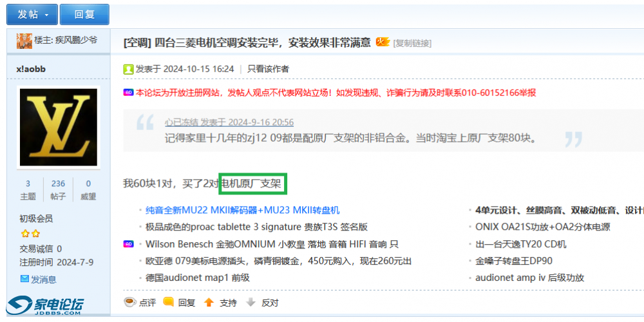Open the LV logo user avatar
The height and width of the screenshot is (322, 644).
click(x=59, y=127)
